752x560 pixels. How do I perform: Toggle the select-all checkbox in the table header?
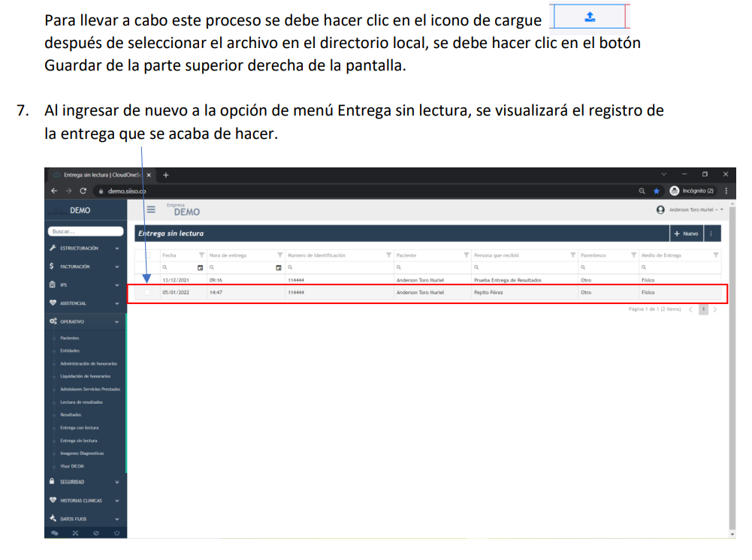147,255
